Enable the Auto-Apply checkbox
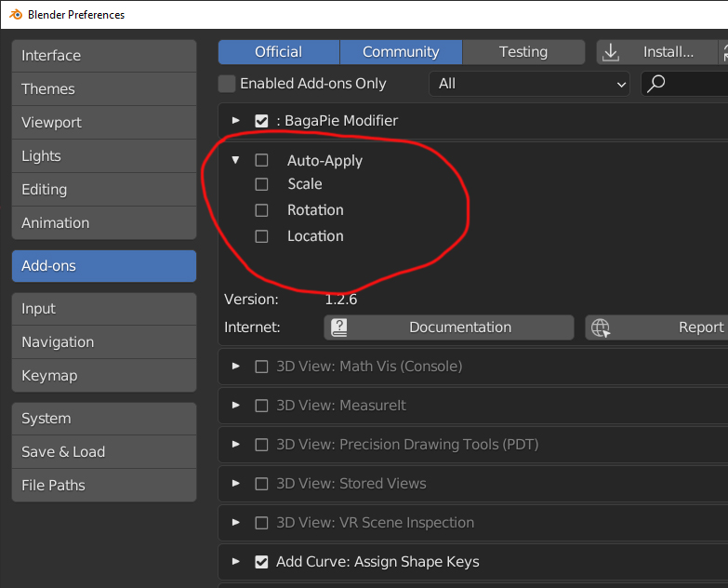This screenshot has height=588, width=728. [261, 160]
